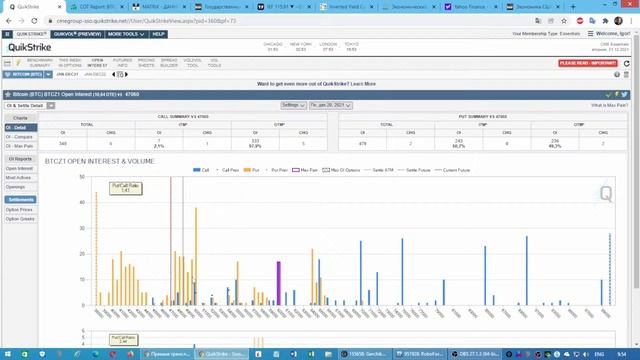The width and height of the screenshot is (640, 360).
Task: Share the chart via the Twitter icon
Action: pyautogui.click(x=624, y=94)
